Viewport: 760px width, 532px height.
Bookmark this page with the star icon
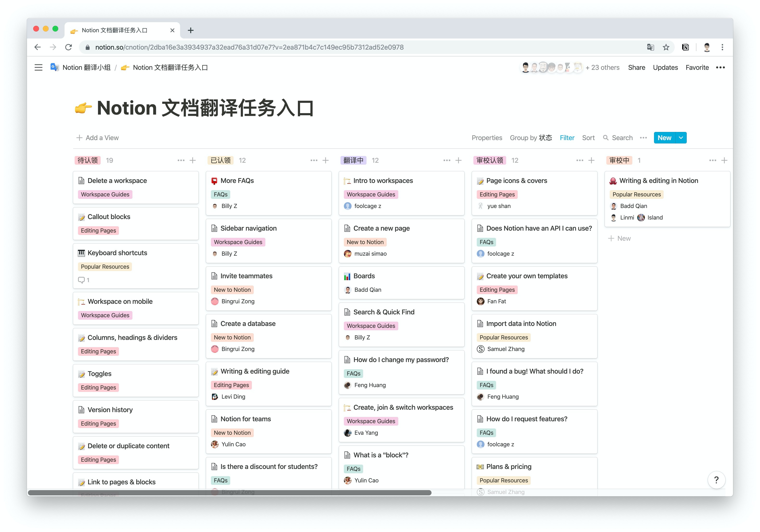pyautogui.click(x=666, y=47)
